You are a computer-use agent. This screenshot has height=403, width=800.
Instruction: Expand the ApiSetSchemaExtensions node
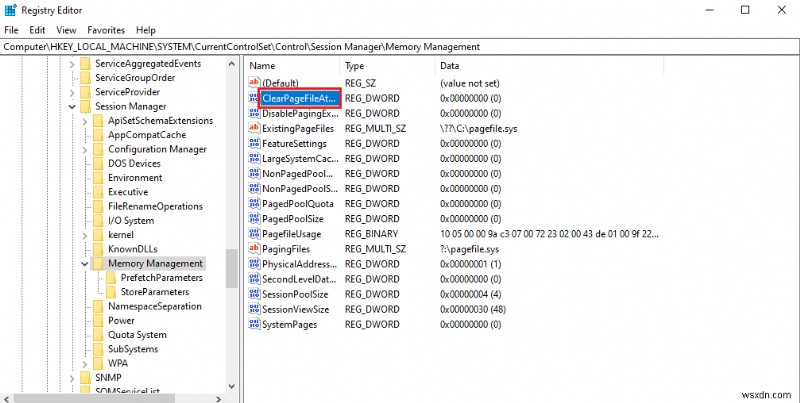point(85,121)
